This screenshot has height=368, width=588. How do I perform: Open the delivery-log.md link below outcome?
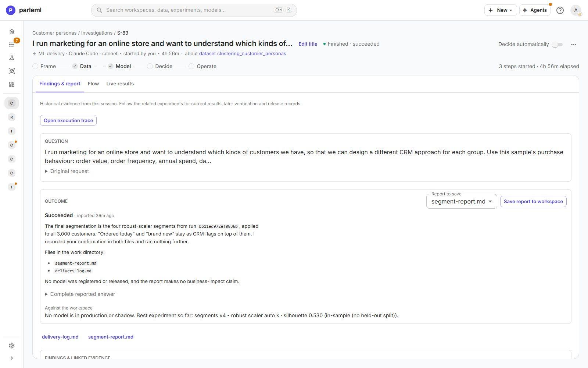(x=60, y=337)
